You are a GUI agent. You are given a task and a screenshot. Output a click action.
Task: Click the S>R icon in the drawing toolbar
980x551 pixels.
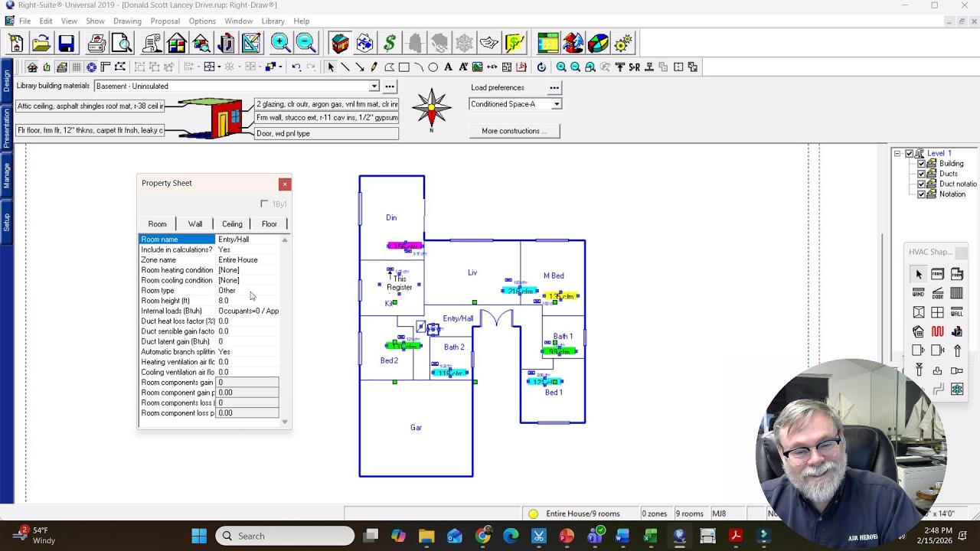tap(634, 67)
